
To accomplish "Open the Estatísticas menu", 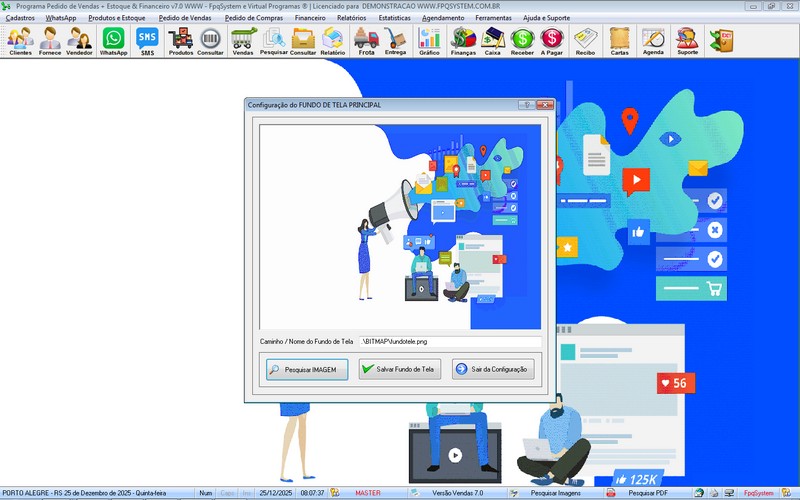I will click(x=394, y=18).
